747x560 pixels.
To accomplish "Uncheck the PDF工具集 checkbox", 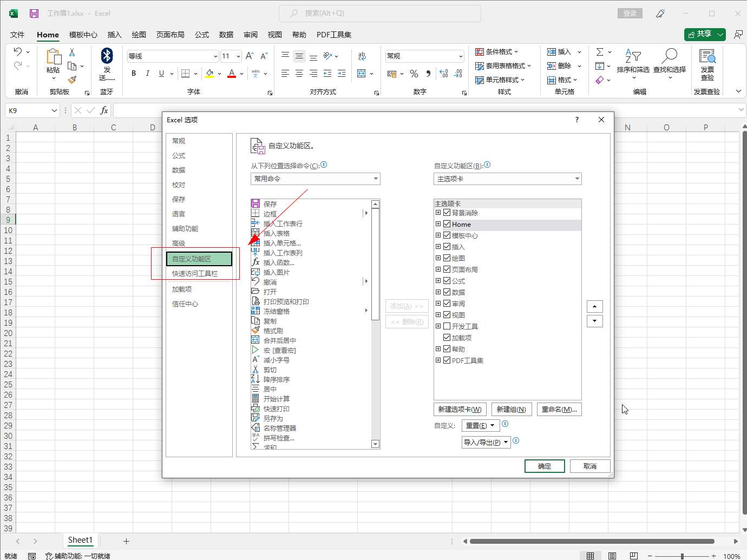I will (447, 360).
